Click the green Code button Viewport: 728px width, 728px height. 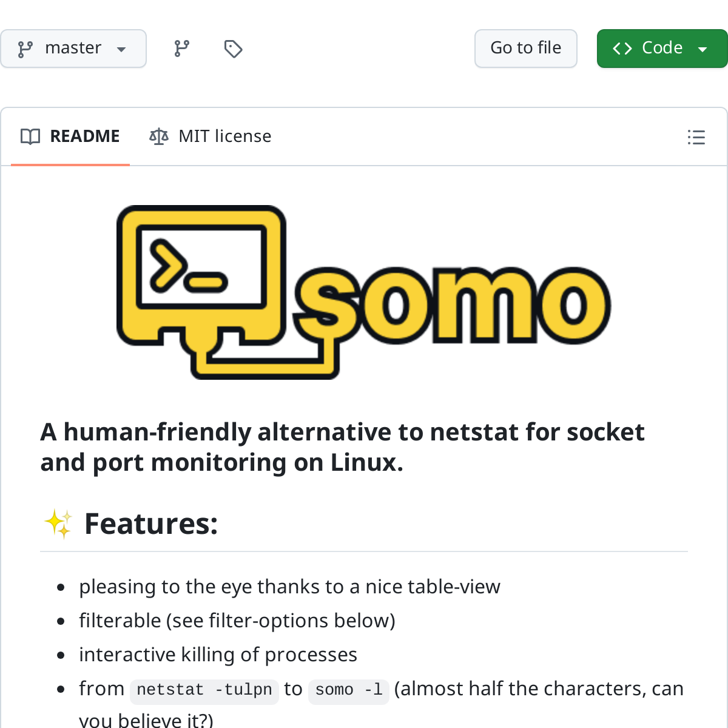[661, 49]
